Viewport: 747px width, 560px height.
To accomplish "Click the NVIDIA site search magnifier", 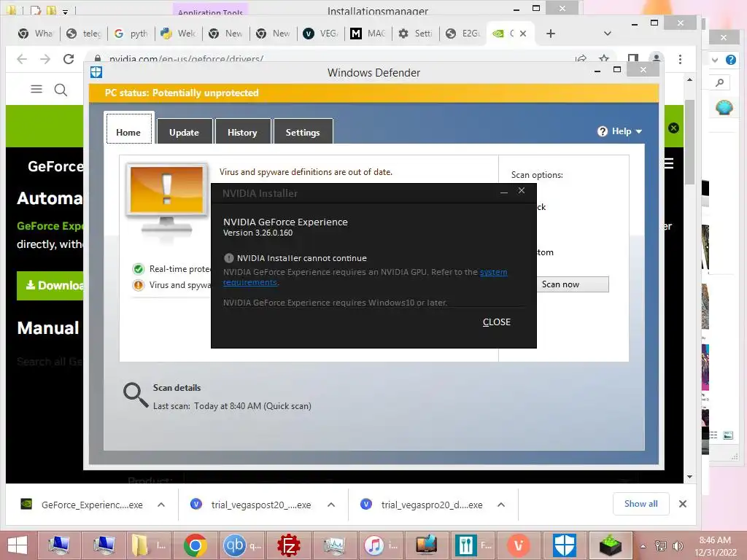I will 61,90.
